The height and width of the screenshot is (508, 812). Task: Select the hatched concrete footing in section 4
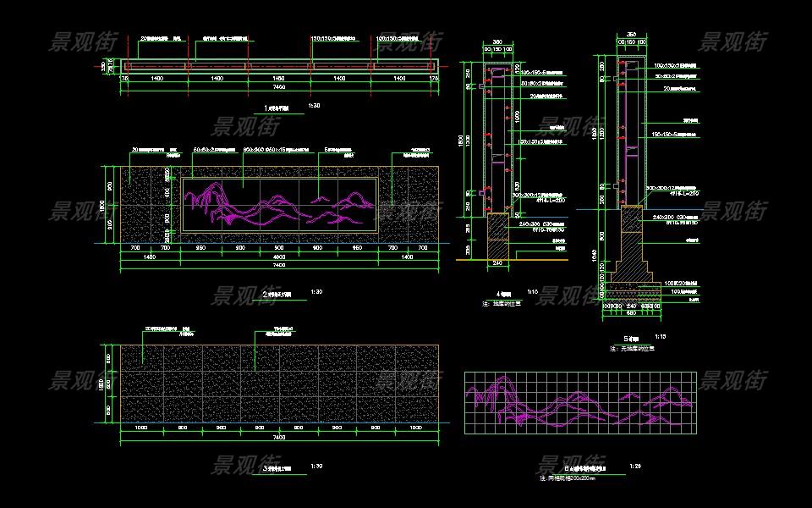click(x=497, y=236)
